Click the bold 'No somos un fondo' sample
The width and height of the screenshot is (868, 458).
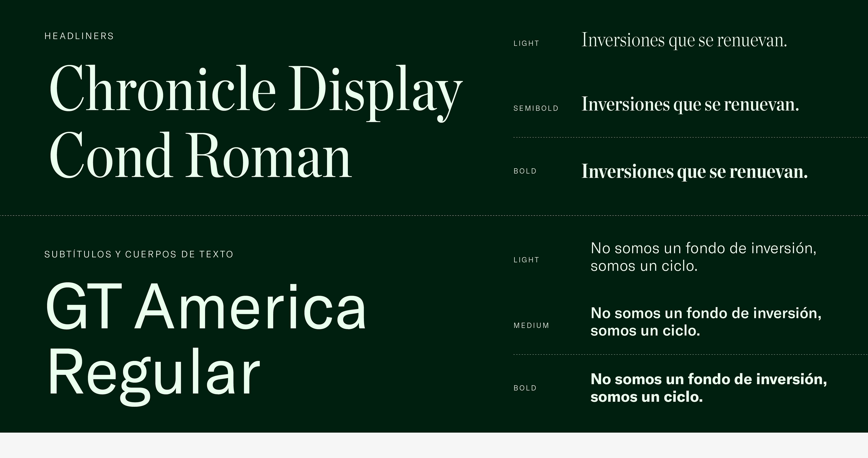click(708, 388)
